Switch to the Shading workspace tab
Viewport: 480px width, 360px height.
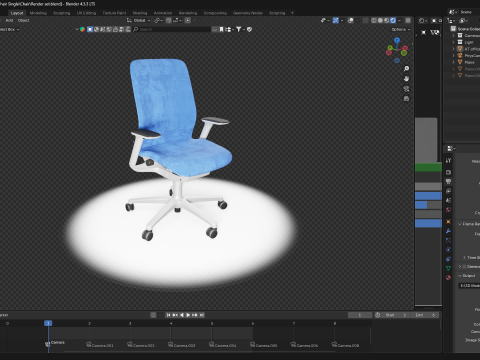[x=140, y=13]
